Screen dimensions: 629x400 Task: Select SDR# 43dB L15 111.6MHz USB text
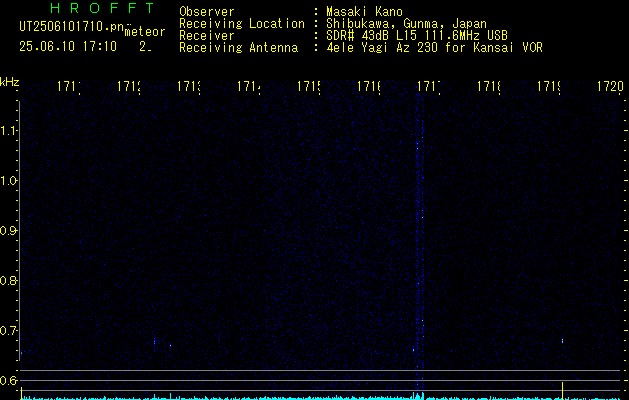coord(417,36)
